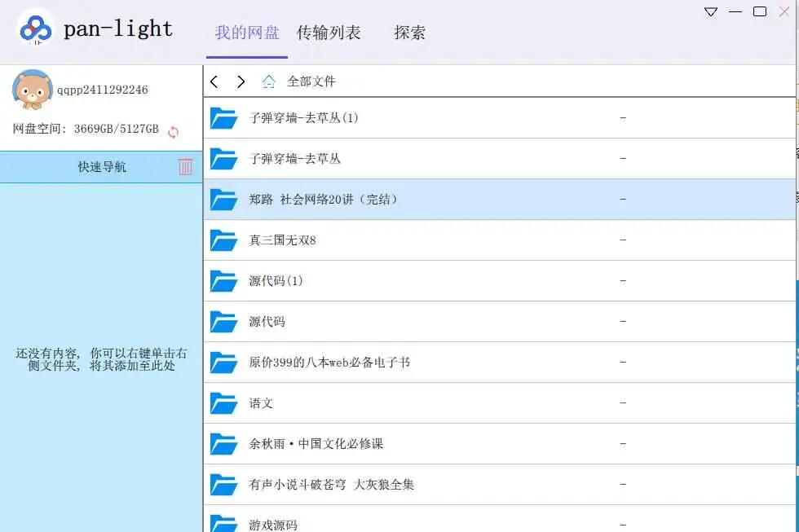This screenshot has height=532, width=799.
Task: Click the pan-light title text
Action: point(118,29)
